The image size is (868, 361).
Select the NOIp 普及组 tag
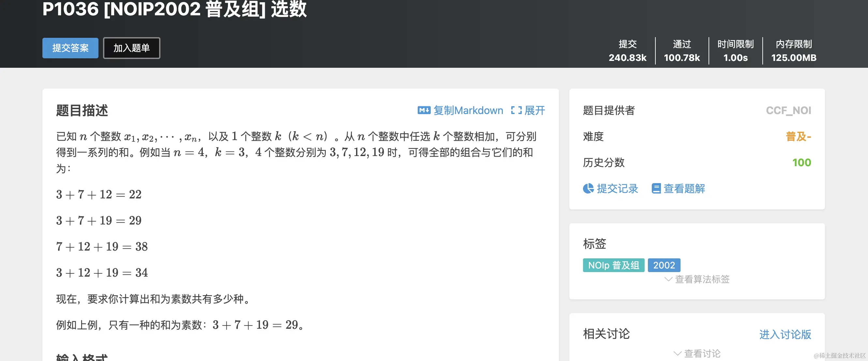613,265
